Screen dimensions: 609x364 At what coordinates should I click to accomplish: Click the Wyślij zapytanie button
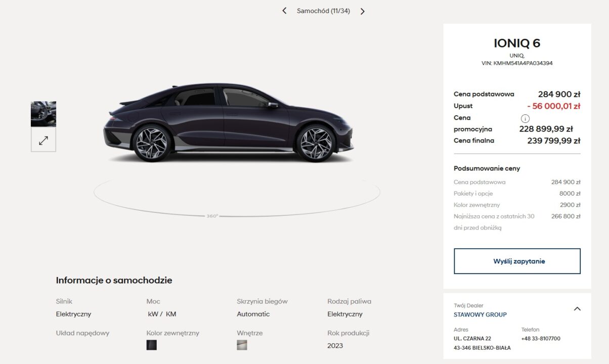pos(517,261)
